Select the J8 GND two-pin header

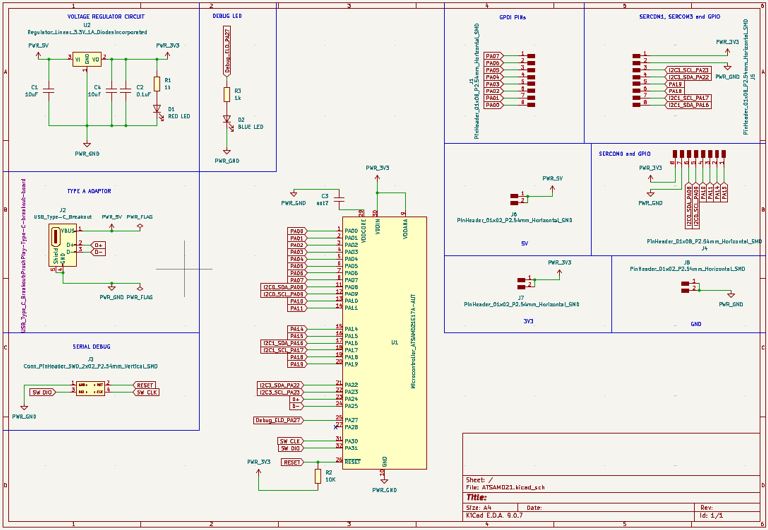click(x=686, y=287)
